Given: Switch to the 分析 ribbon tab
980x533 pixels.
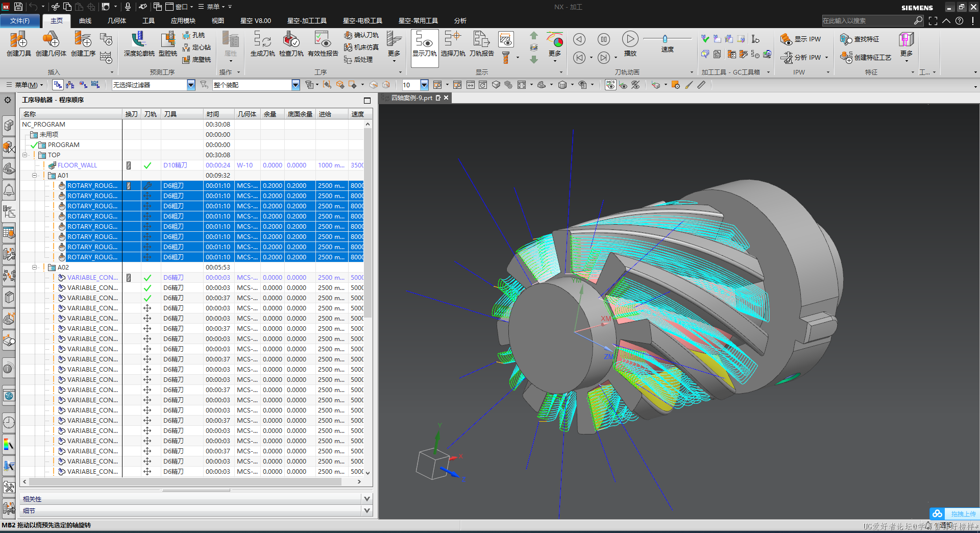Looking at the screenshot, I should click(x=460, y=20).
